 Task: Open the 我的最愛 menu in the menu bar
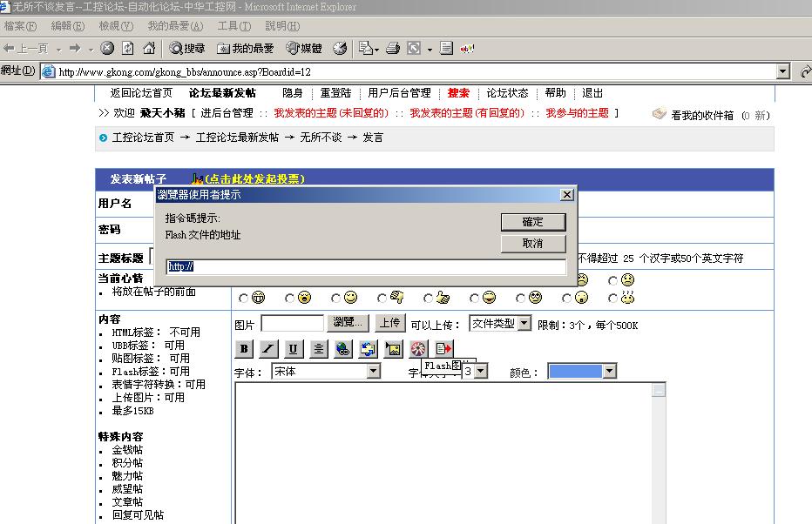pos(175,26)
